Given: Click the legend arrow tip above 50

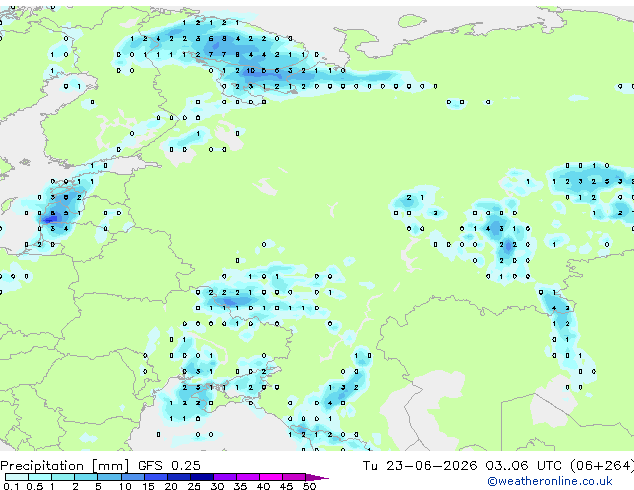Looking at the screenshot, I should (x=317, y=478).
